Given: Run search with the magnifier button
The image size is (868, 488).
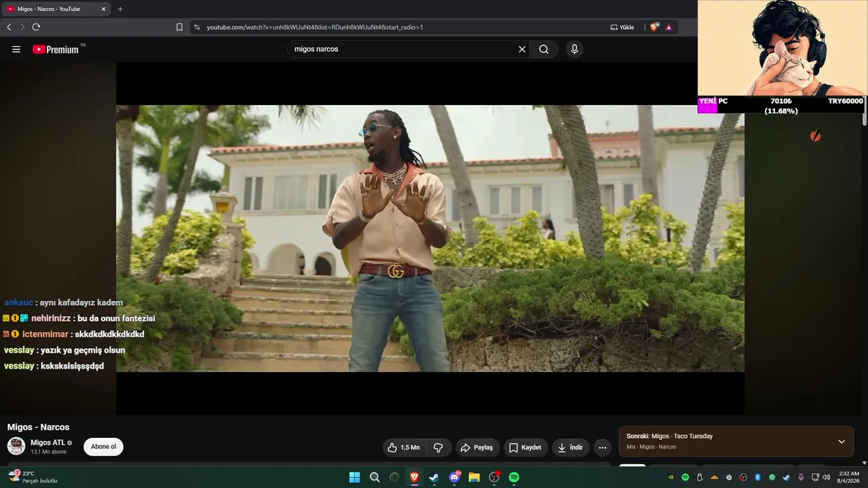Looking at the screenshot, I should click(x=544, y=49).
